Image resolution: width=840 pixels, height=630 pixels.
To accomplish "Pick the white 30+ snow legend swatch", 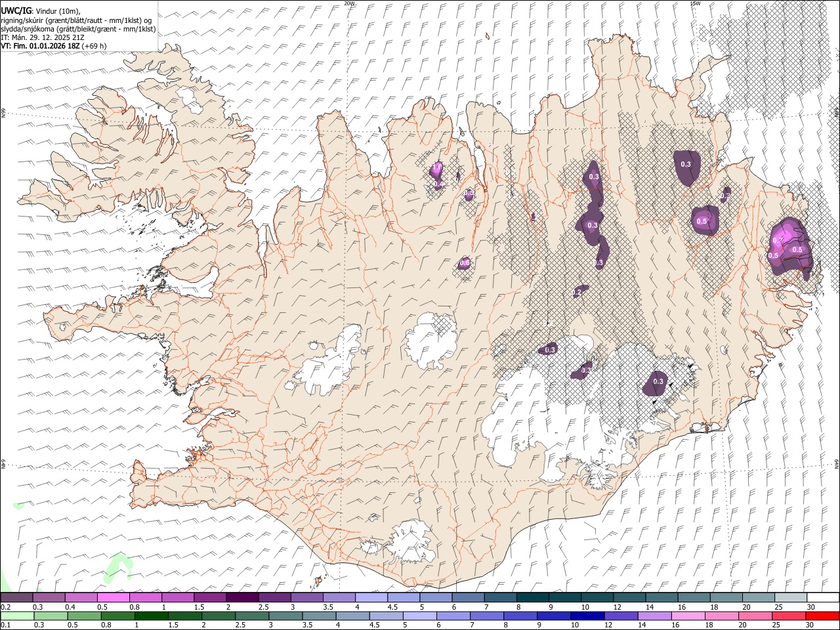I will 823,598.
